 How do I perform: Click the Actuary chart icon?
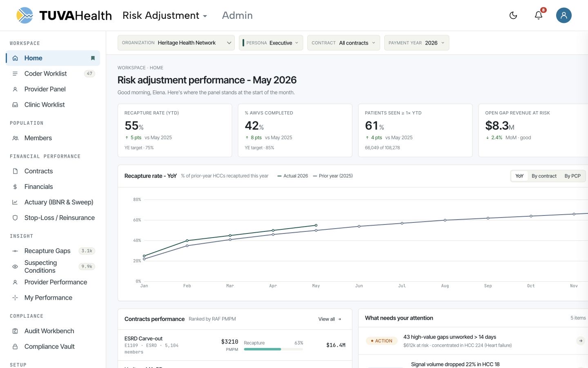(15, 202)
